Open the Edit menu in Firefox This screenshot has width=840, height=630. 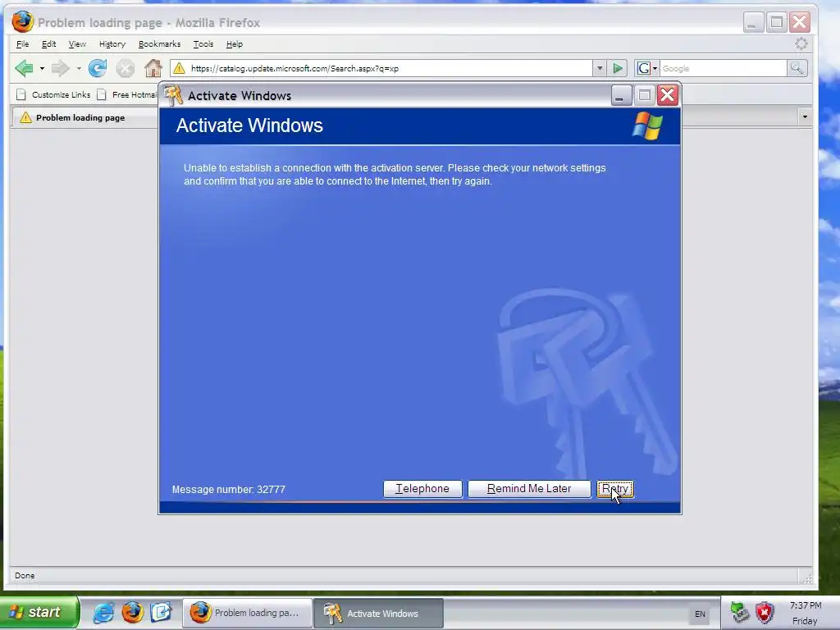[x=48, y=44]
